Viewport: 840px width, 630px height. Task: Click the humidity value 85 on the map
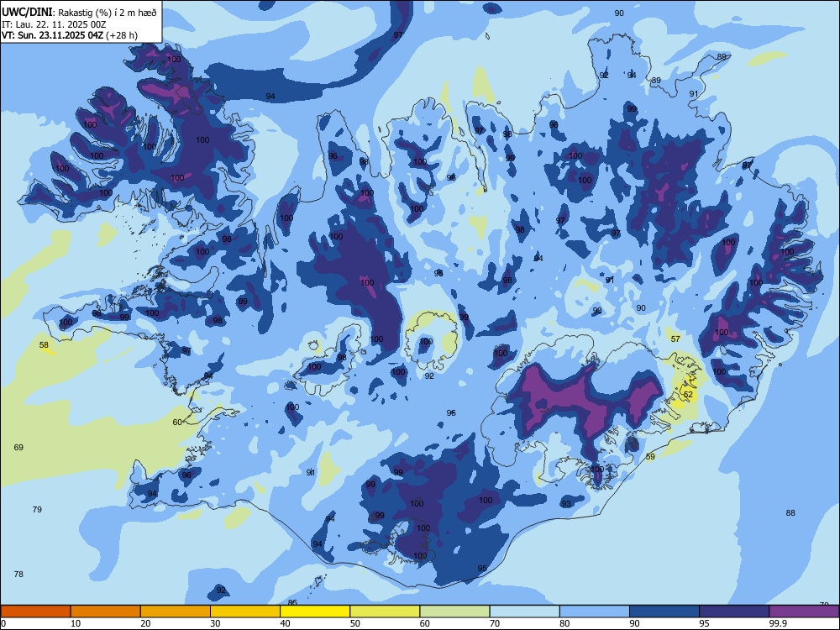point(292,602)
